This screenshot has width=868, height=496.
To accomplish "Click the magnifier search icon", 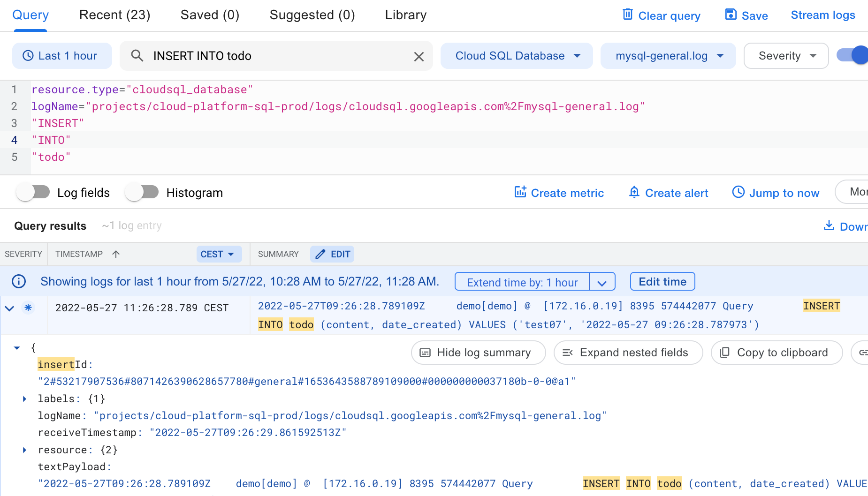I will [x=137, y=56].
